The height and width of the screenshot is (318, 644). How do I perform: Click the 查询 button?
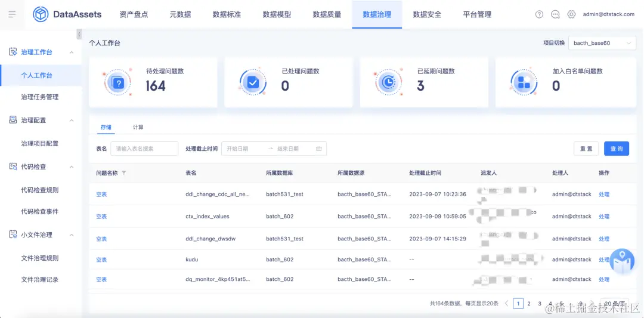(x=617, y=149)
